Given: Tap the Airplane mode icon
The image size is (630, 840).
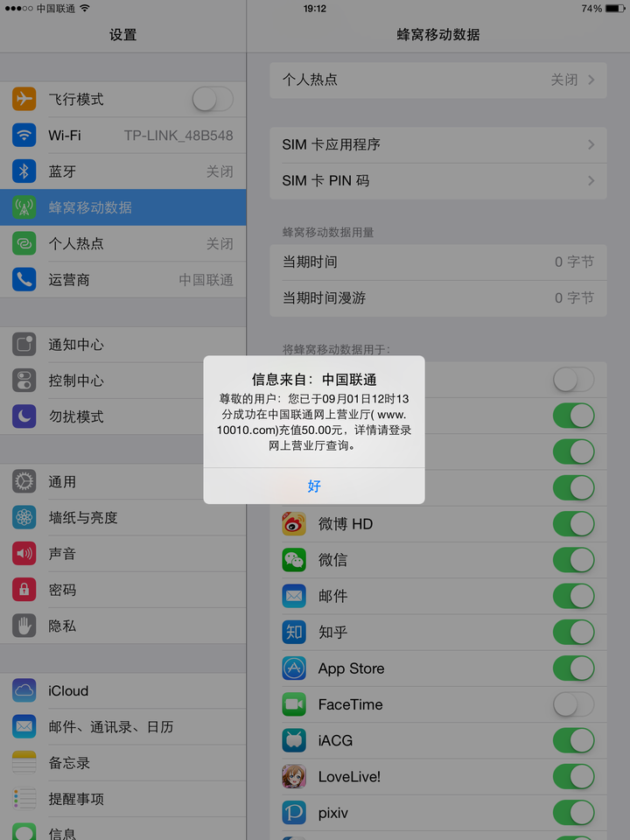Looking at the screenshot, I should [x=24, y=99].
